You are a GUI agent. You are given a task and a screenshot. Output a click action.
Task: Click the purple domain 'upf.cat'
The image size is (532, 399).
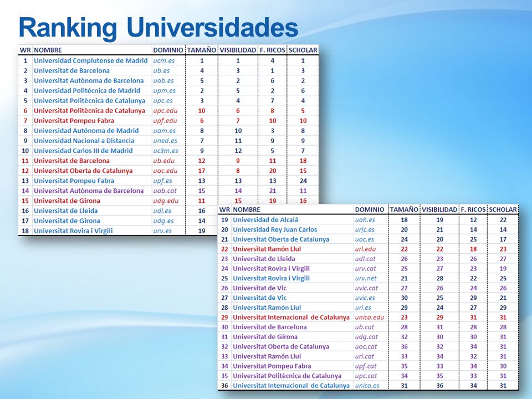(366, 366)
